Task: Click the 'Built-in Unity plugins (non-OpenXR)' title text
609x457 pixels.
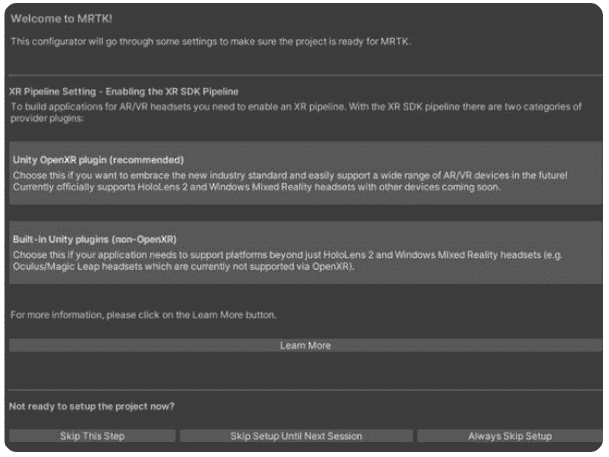Action: click(95, 240)
